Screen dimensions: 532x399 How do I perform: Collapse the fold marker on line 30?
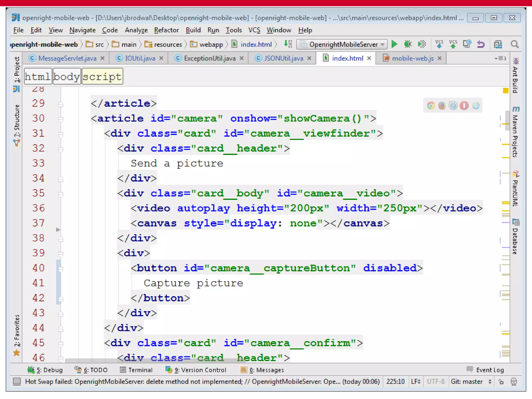61,119
